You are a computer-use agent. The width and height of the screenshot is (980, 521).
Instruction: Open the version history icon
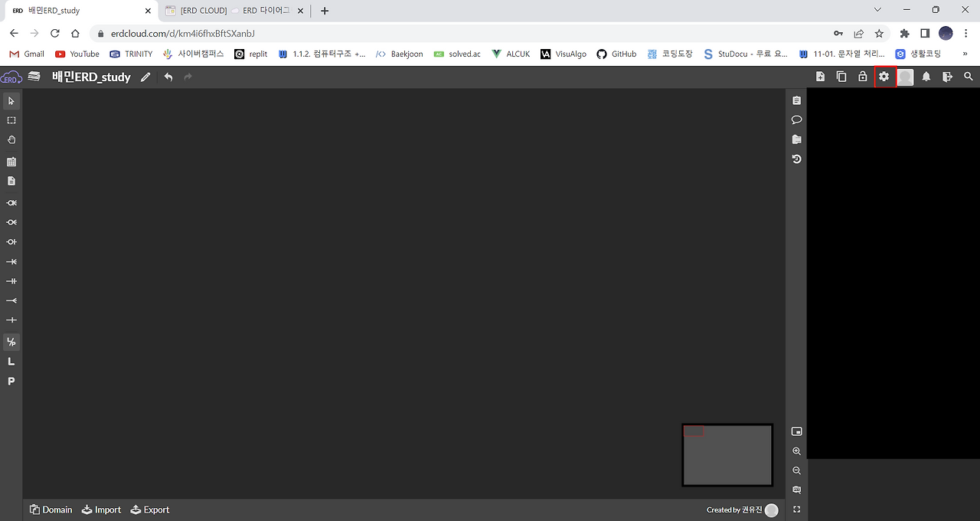[797, 159]
